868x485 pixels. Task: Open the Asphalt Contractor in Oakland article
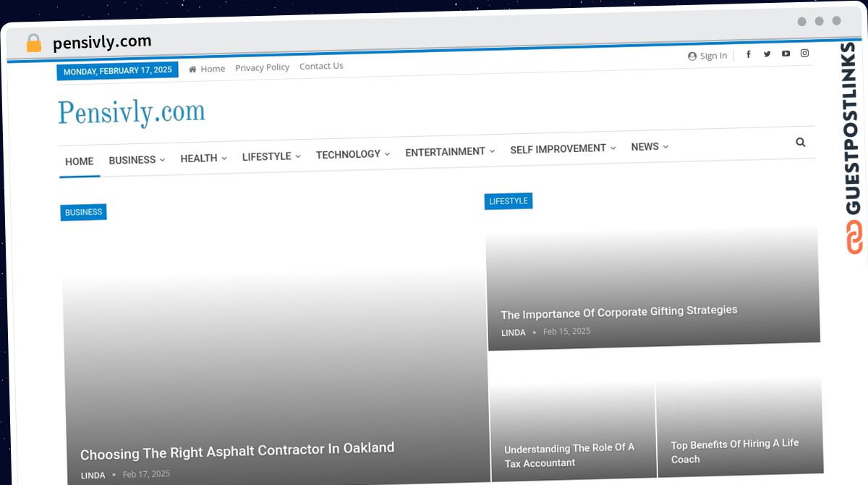[237, 452]
